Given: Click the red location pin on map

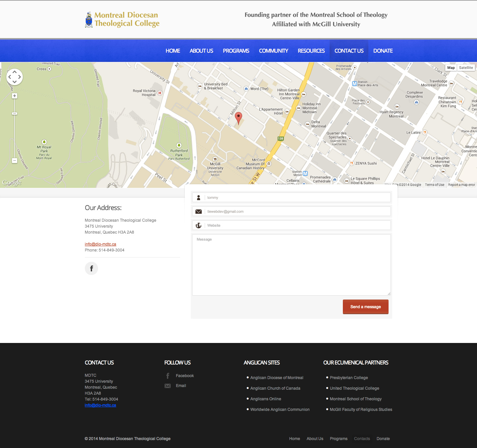Looking at the screenshot, I should coord(238,118).
